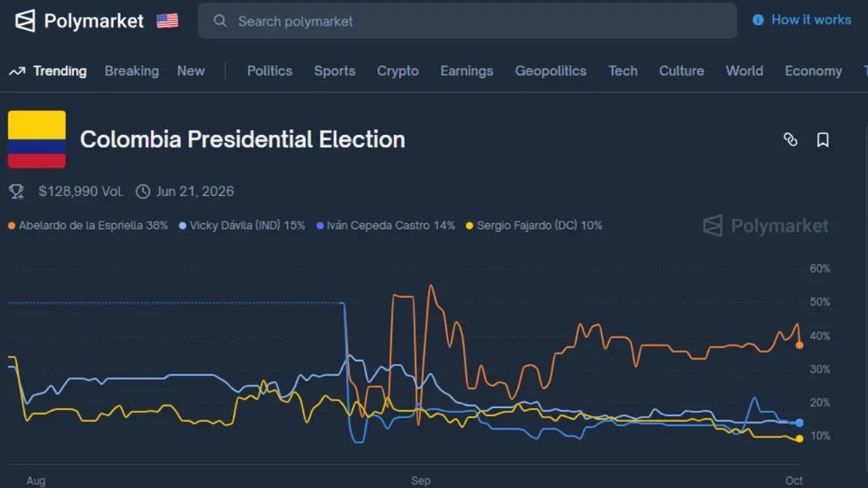Viewport: 868px width, 488px height.
Task: Copy the market link with chain icon
Action: tap(790, 140)
